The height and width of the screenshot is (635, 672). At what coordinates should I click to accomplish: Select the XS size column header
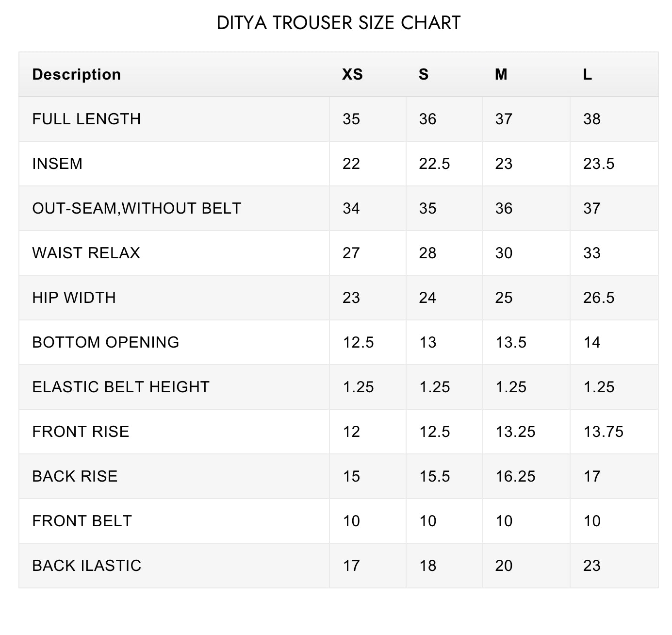click(x=352, y=74)
